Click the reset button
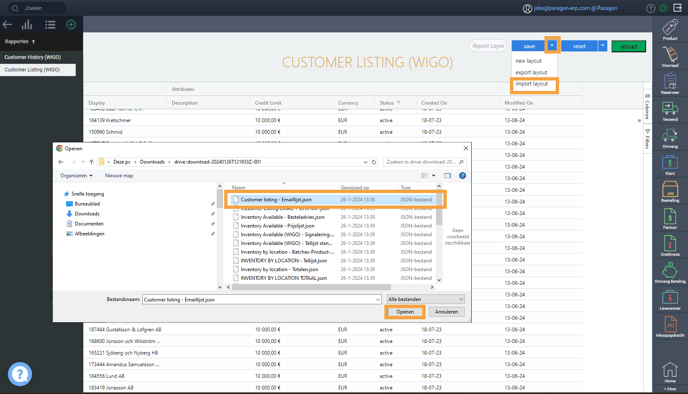Image resolution: width=688 pixels, height=394 pixels. point(579,46)
